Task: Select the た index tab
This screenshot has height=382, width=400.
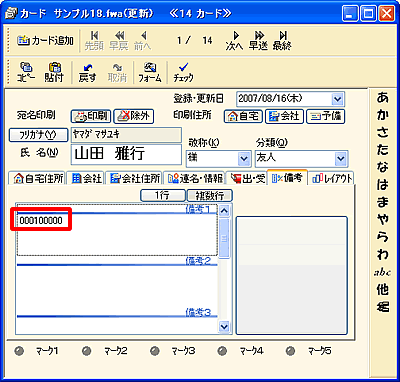Action: tap(383, 150)
